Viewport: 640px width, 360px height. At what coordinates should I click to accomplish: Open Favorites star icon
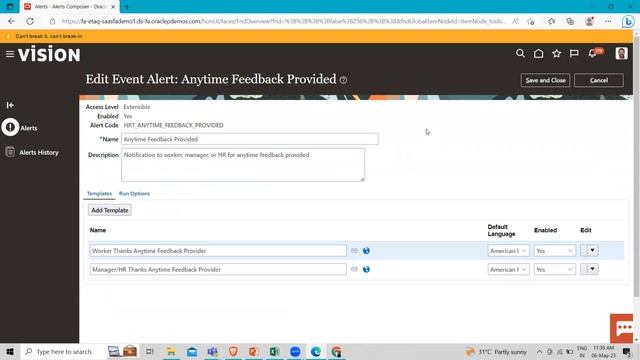[x=556, y=53]
